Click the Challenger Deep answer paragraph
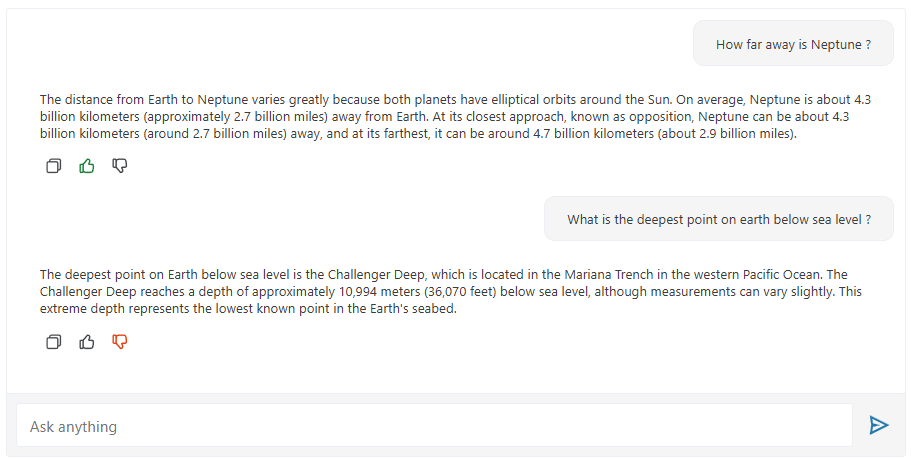This screenshot has height=467, width=918. click(450, 291)
